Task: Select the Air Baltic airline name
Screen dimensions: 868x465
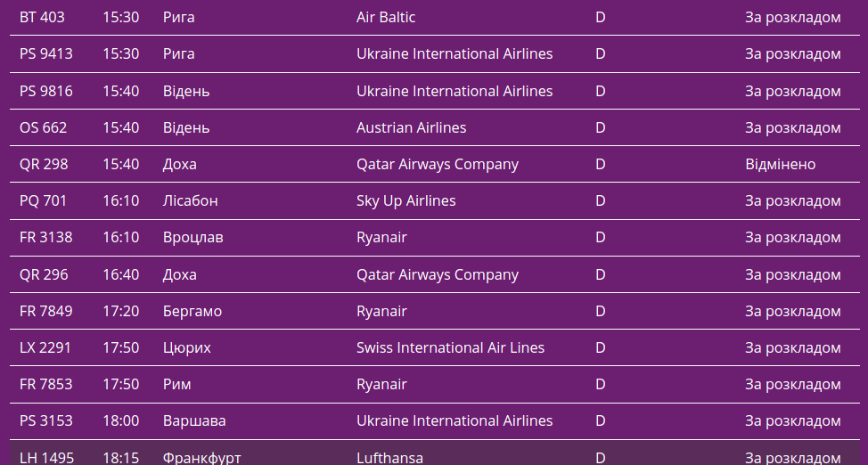Action: (x=386, y=17)
